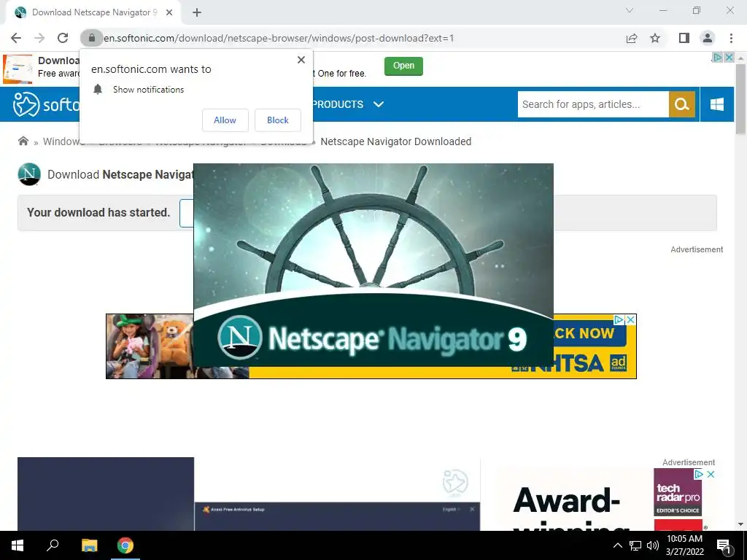
Task: Select the Windows platform icon
Action: (717, 104)
